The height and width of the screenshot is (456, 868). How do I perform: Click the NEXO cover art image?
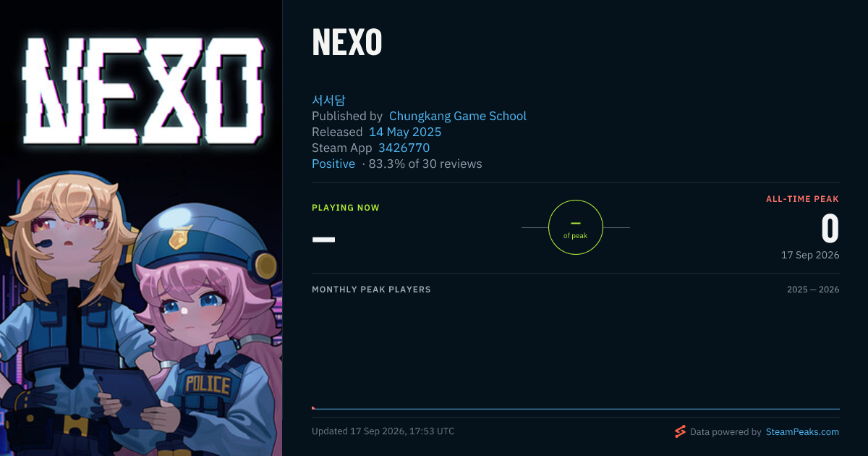(141, 228)
